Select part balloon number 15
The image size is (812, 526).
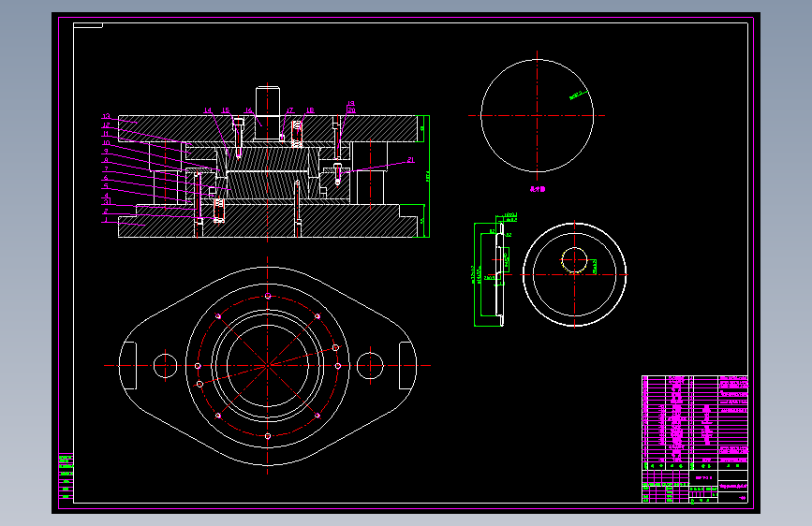click(x=226, y=110)
